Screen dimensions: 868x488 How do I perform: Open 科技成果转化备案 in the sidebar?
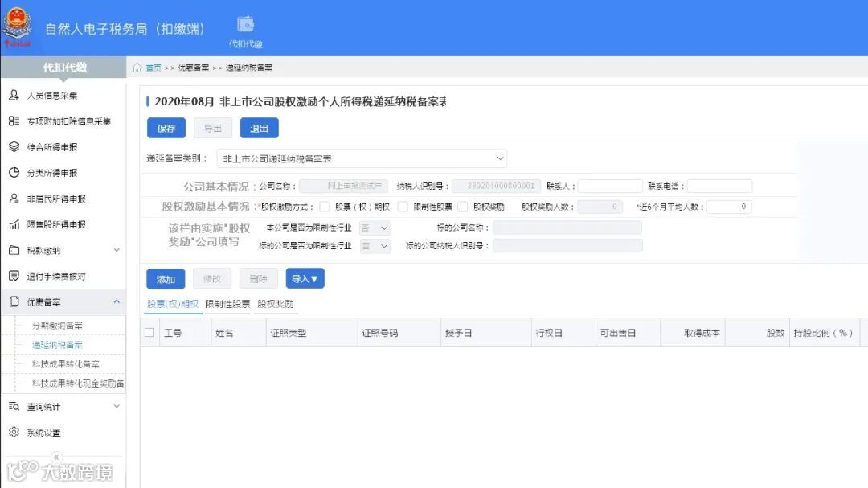66,364
